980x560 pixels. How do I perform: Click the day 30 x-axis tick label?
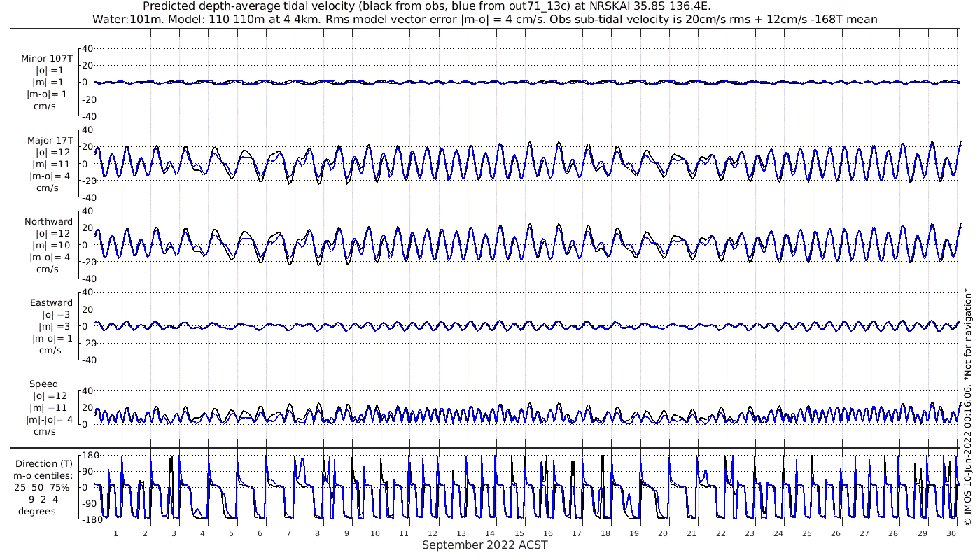point(950,533)
